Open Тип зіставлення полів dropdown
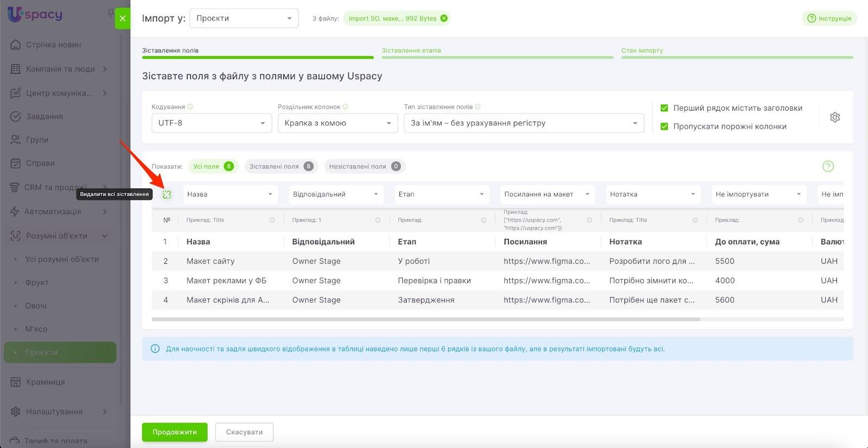 point(524,123)
